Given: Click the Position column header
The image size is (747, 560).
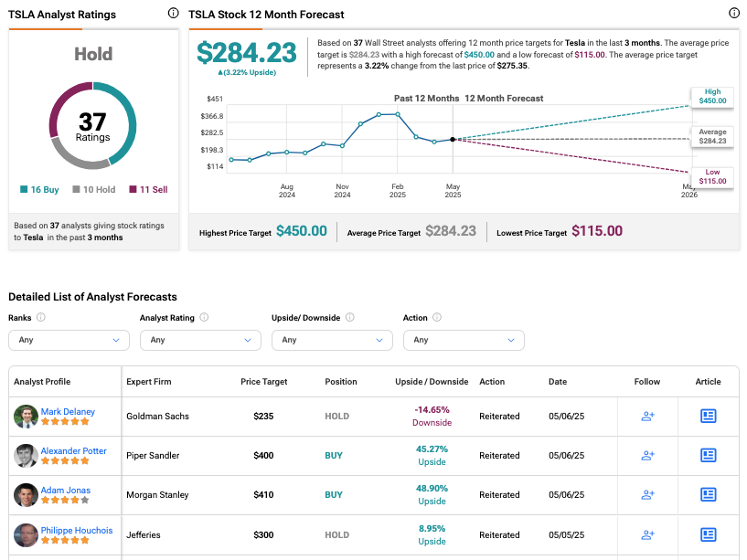Looking at the screenshot, I should coord(341,382).
